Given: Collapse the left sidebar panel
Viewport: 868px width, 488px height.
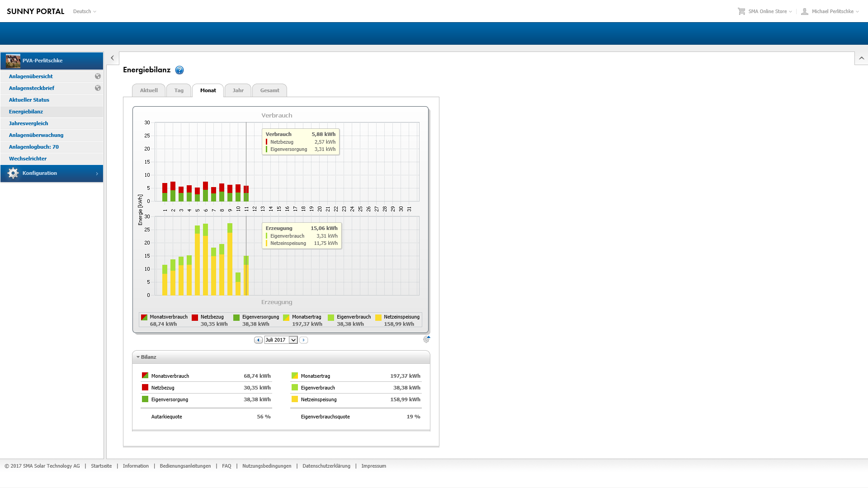Looking at the screenshot, I should pos(112,58).
